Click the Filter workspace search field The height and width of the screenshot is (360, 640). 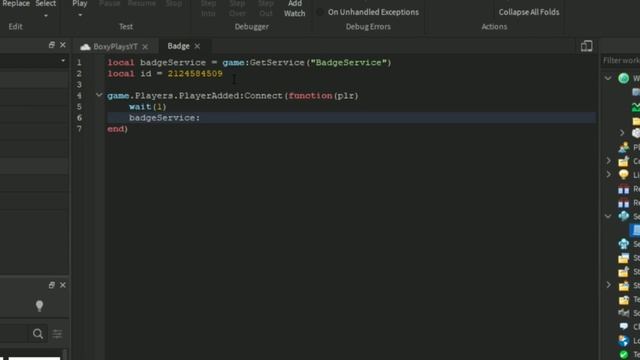(620, 60)
